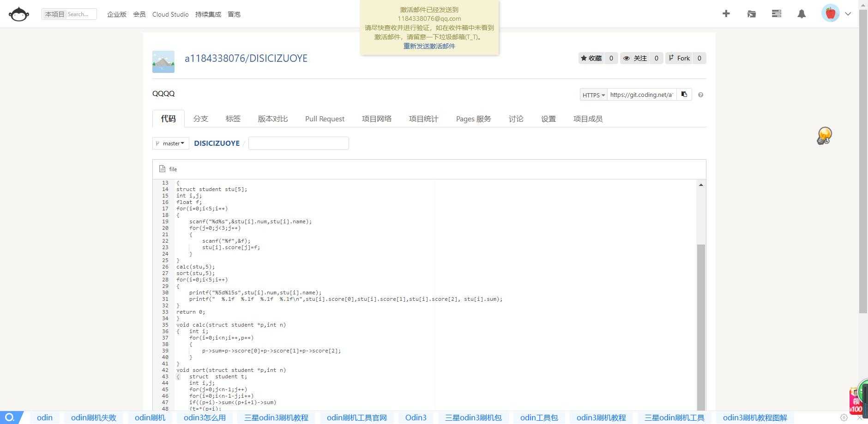Viewport: 868px width, 424px height.
Task: Click the star count 0 beside 收藏
Action: [x=611, y=58]
